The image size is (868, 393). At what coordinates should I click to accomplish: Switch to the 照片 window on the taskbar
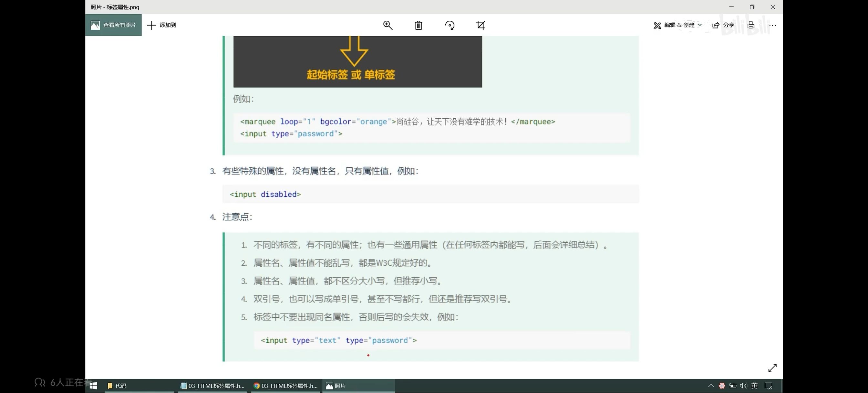coord(340,386)
